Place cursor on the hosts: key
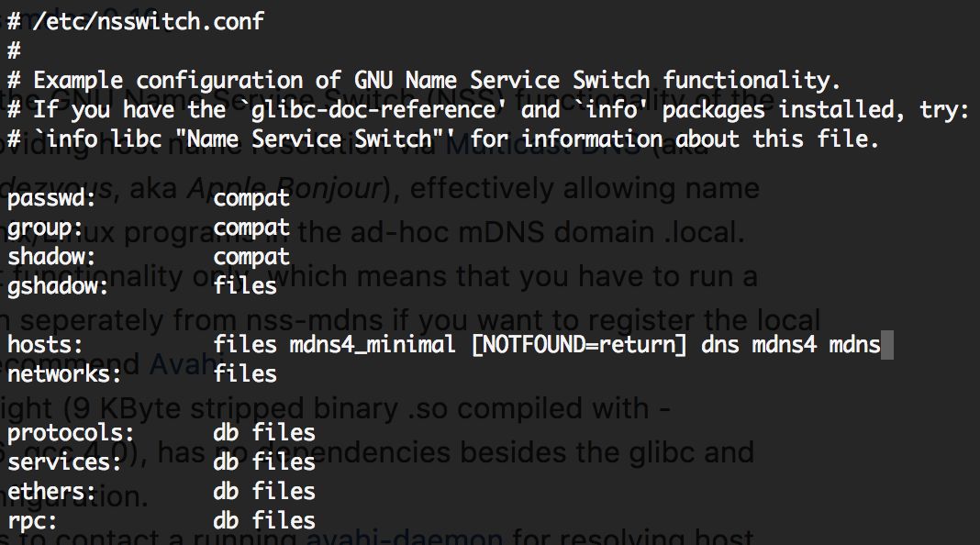 45,345
